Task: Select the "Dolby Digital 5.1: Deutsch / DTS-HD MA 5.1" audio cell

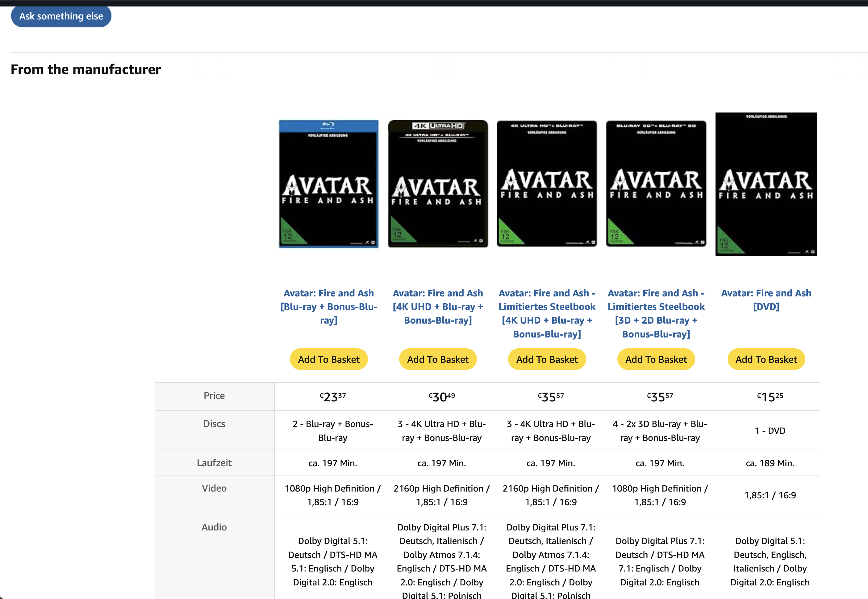Action: tap(333, 561)
